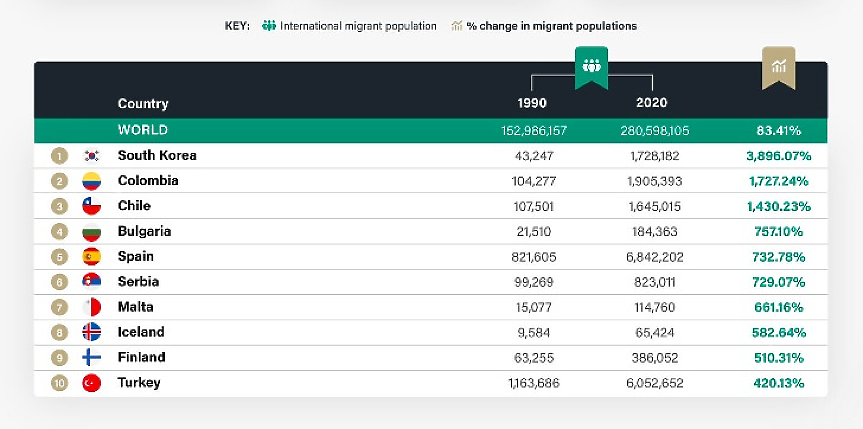Click the Chile flag icon
Screen dimensions: 863x429
click(x=91, y=206)
